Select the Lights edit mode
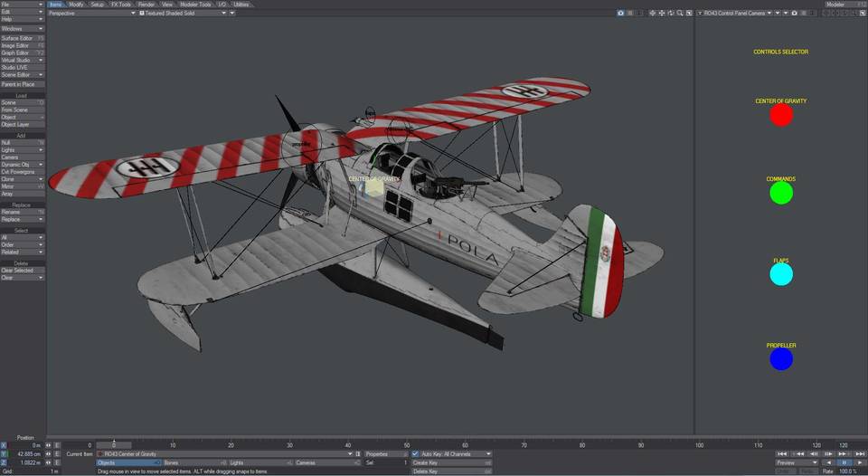 260,462
